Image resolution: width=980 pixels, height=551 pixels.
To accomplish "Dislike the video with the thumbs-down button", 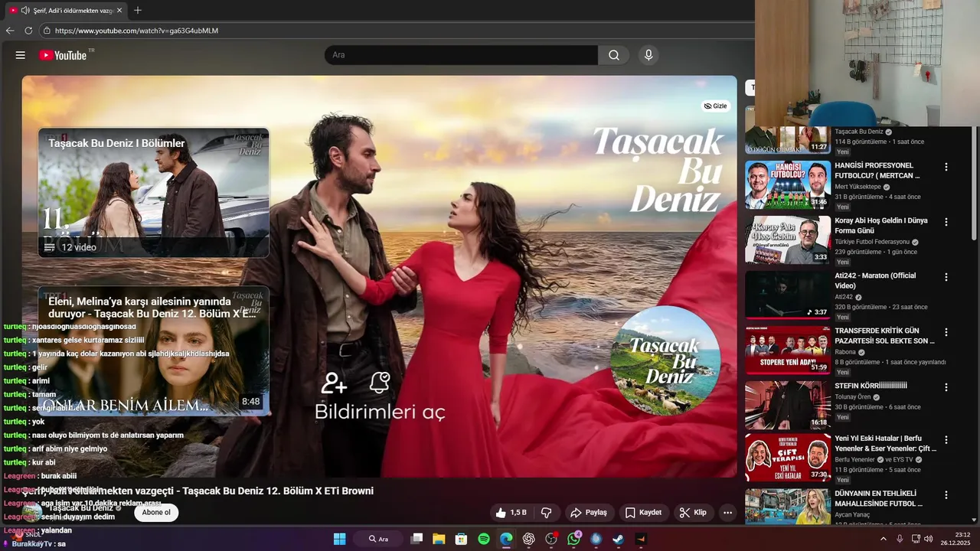I will click(547, 513).
